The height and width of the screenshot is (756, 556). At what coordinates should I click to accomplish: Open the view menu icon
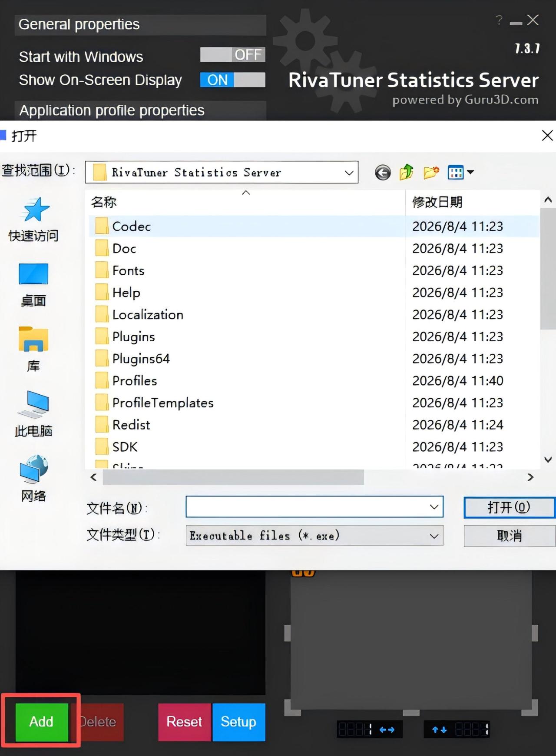pyautogui.click(x=460, y=172)
